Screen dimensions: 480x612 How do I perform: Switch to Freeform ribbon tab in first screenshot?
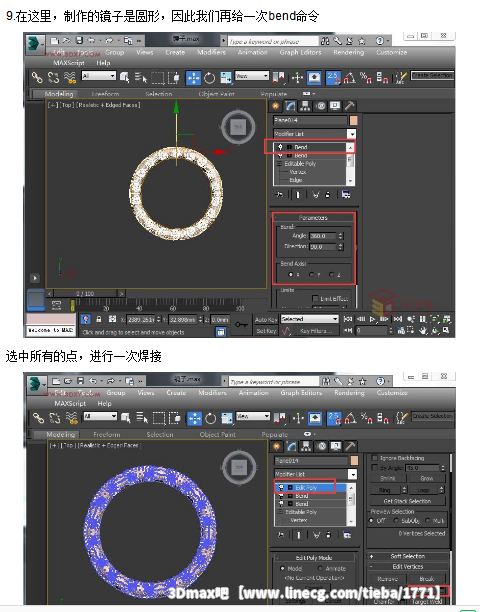coord(105,94)
